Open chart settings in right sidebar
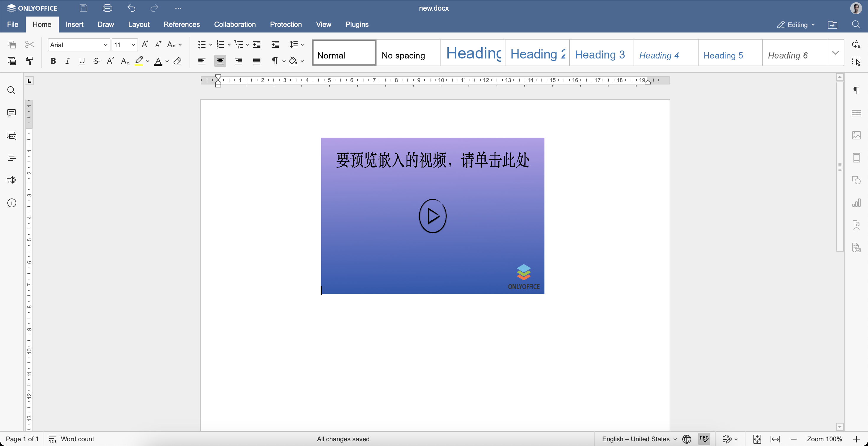Viewport: 868px width, 446px height. (856, 203)
